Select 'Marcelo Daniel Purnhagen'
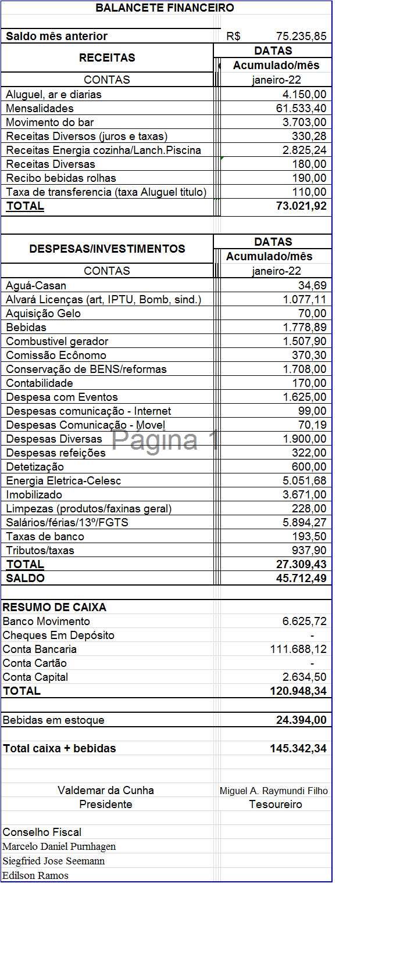 pyautogui.click(x=59, y=846)
